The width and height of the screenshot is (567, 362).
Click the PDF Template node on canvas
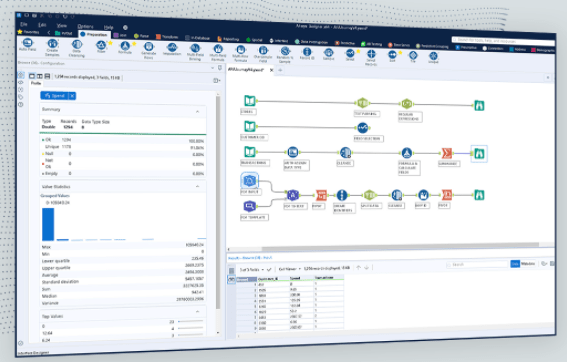[250, 206]
